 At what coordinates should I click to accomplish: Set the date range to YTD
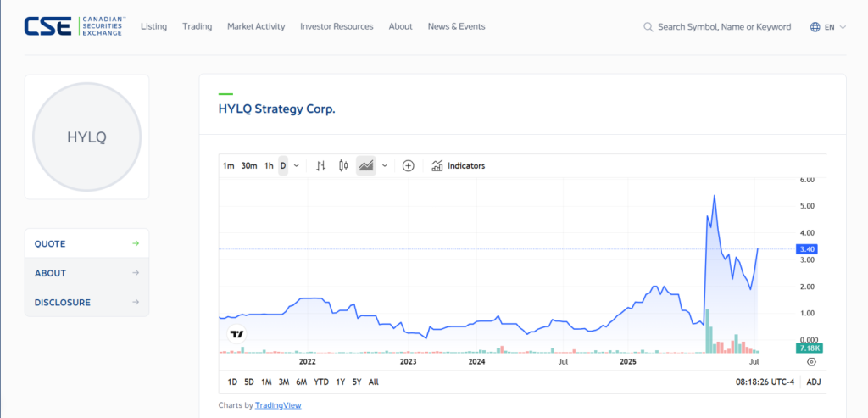321,382
